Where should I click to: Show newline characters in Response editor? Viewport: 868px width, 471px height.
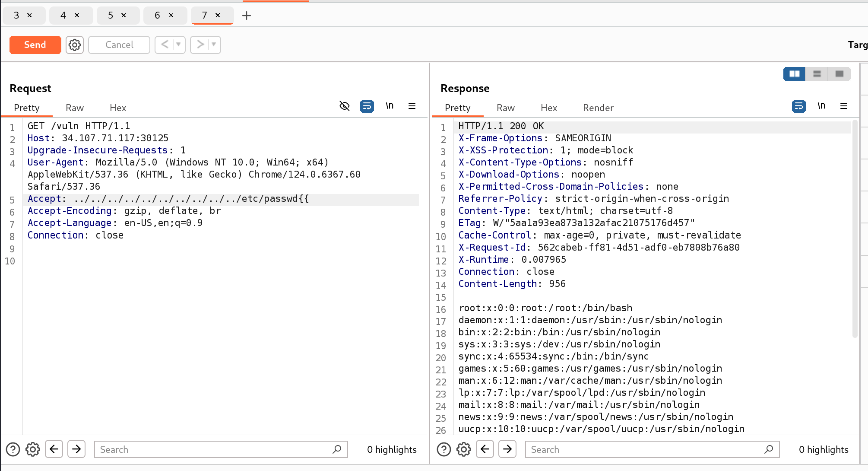(x=821, y=106)
